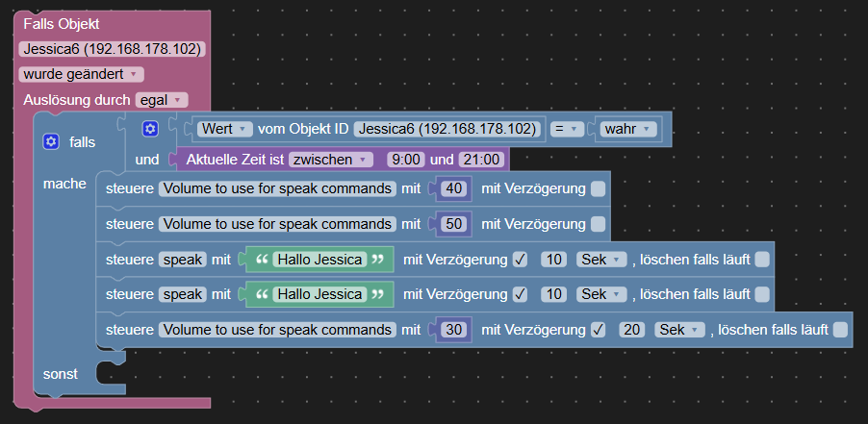Expand the 'zwischen' time condition dropdown
Viewport: 868px width, 424px height.
(x=332, y=159)
